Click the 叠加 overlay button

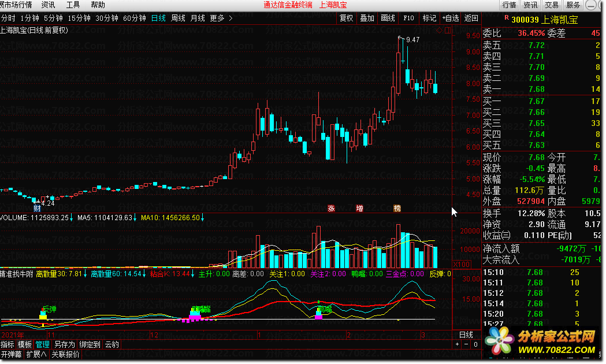tap(367, 18)
